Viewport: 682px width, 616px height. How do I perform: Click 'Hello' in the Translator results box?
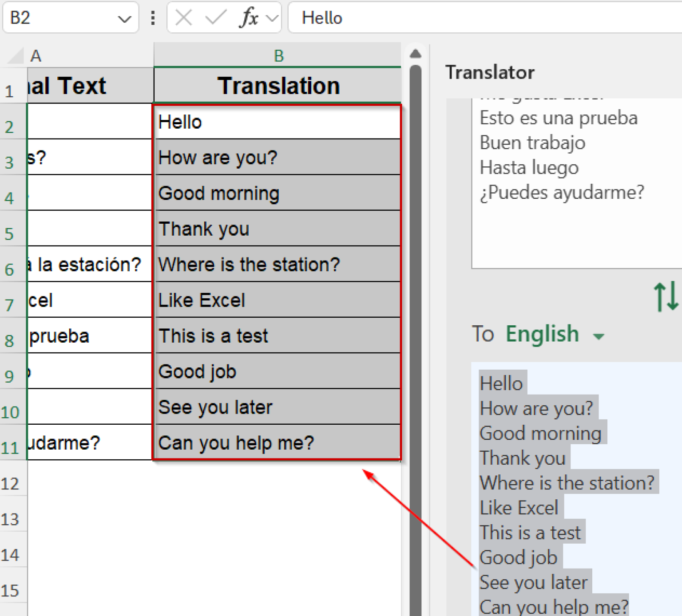point(501,383)
